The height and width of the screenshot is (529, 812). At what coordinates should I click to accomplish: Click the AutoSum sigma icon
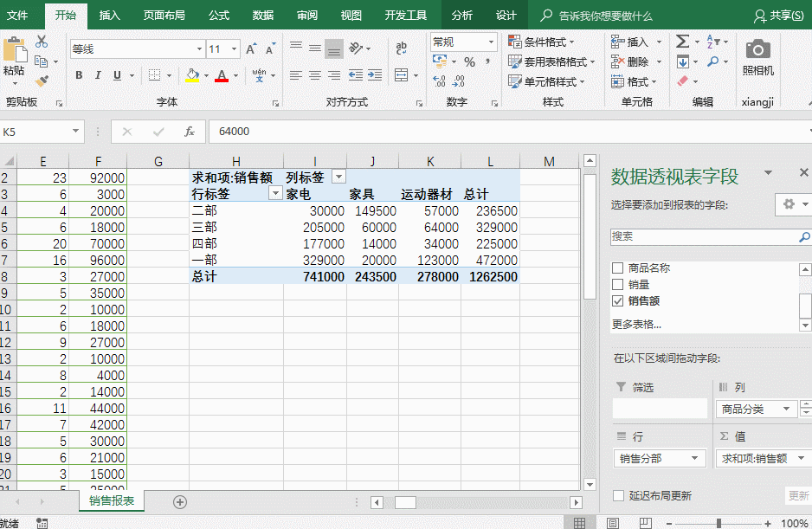click(x=682, y=42)
